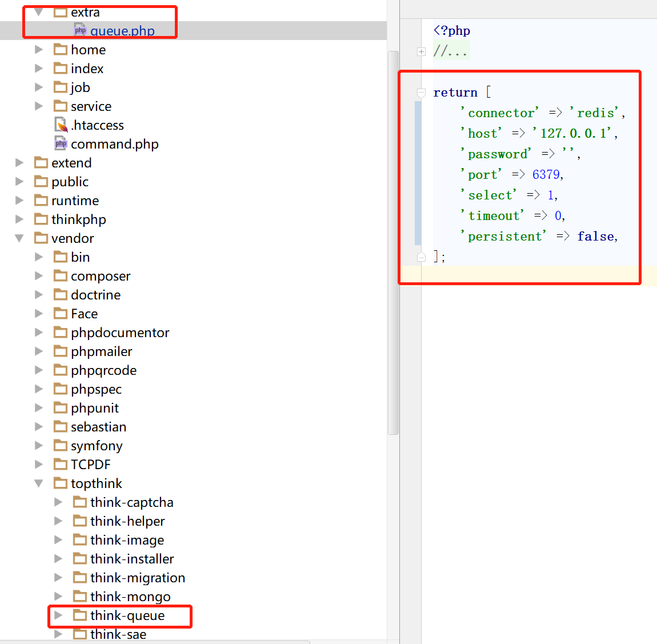
Task: Click the public folder icon
Action: pos(41,181)
